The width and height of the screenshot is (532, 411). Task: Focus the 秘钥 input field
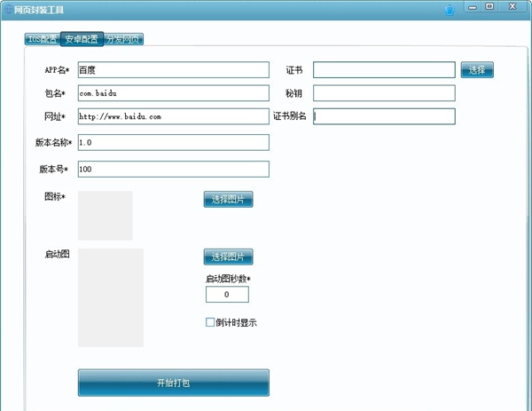click(384, 93)
